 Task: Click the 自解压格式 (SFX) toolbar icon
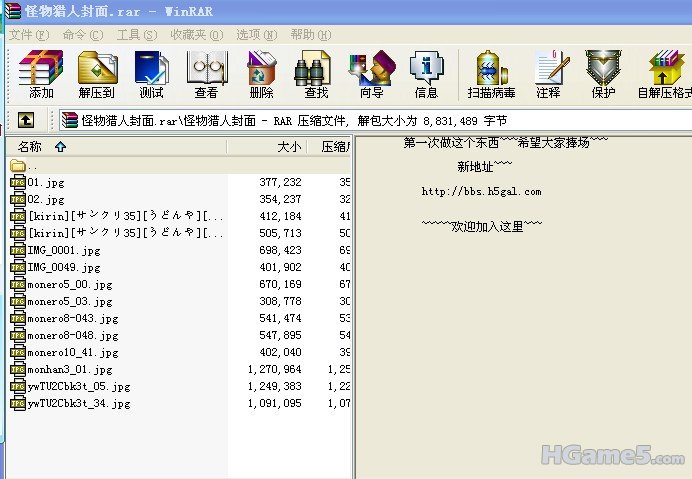point(664,75)
